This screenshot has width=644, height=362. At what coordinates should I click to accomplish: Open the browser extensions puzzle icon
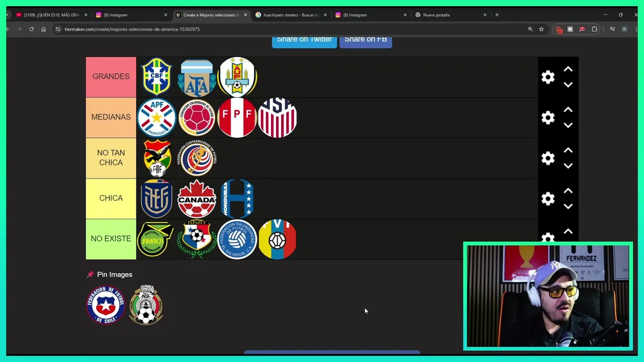click(x=595, y=29)
